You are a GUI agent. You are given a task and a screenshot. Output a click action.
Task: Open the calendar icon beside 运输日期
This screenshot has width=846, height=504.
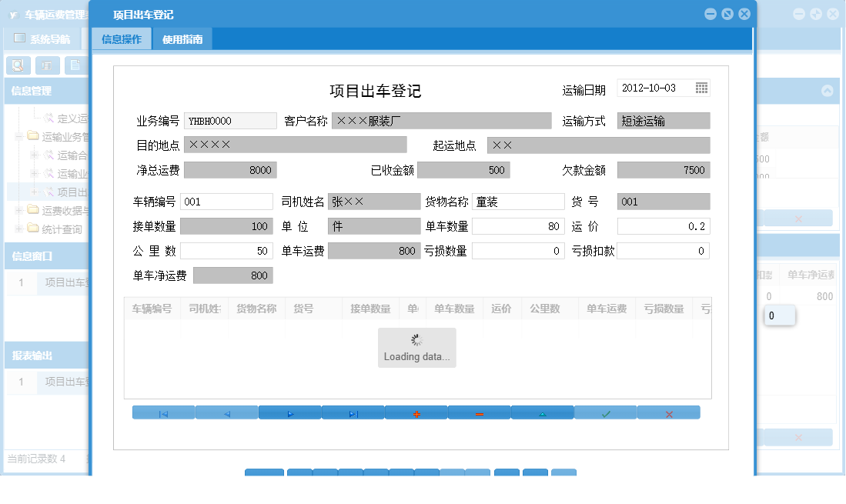click(701, 88)
